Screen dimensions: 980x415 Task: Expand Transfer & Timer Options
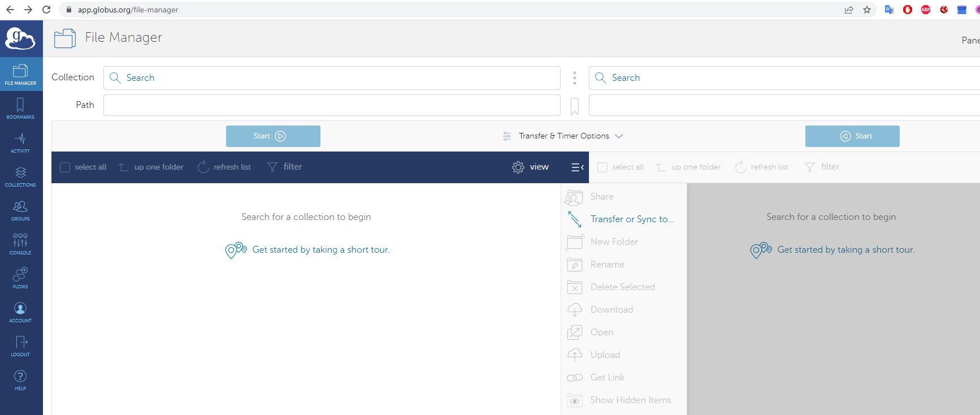point(563,136)
